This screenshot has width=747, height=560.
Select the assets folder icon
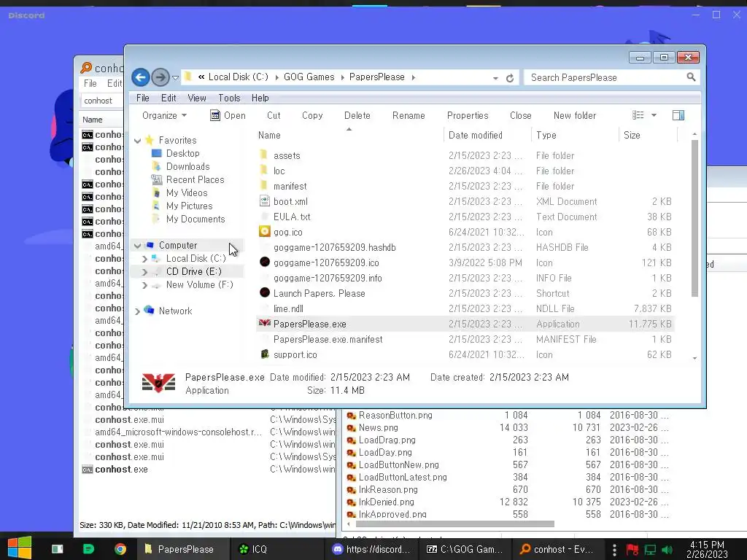coord(264,155)
